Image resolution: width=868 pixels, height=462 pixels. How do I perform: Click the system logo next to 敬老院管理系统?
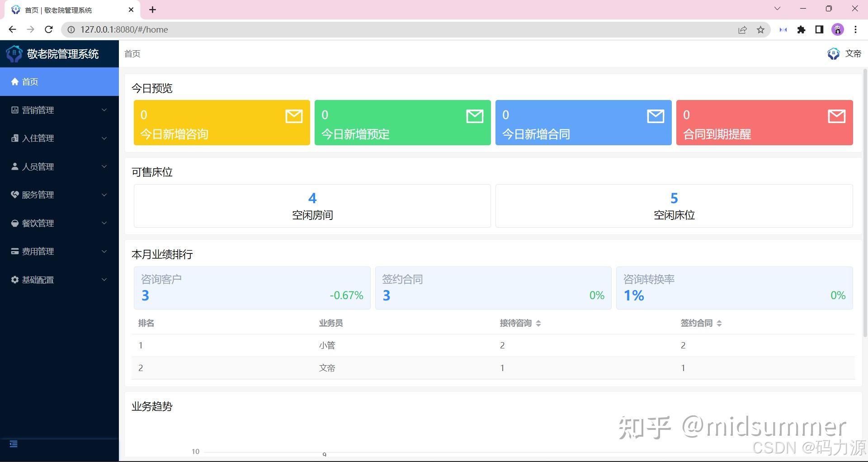(x=14, y=53)
